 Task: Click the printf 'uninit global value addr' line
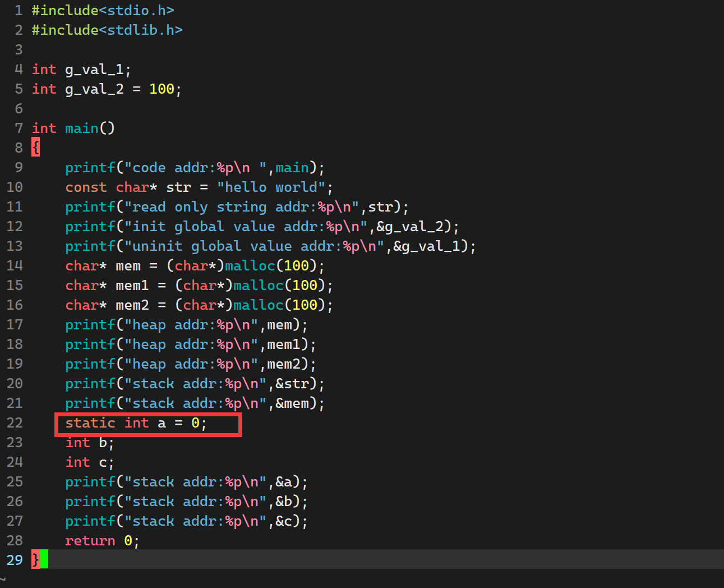(270, 246)
